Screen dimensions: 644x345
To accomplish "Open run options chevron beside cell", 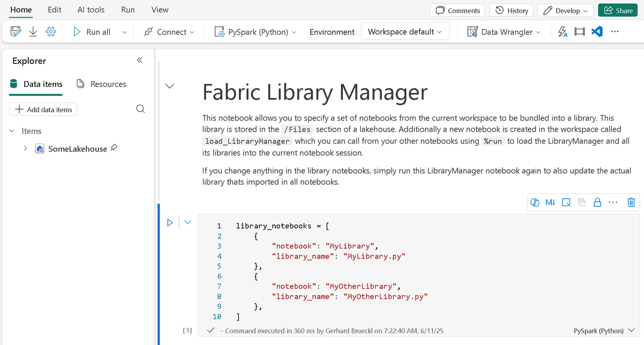I will pyautogui.click(x=188, y=222).
